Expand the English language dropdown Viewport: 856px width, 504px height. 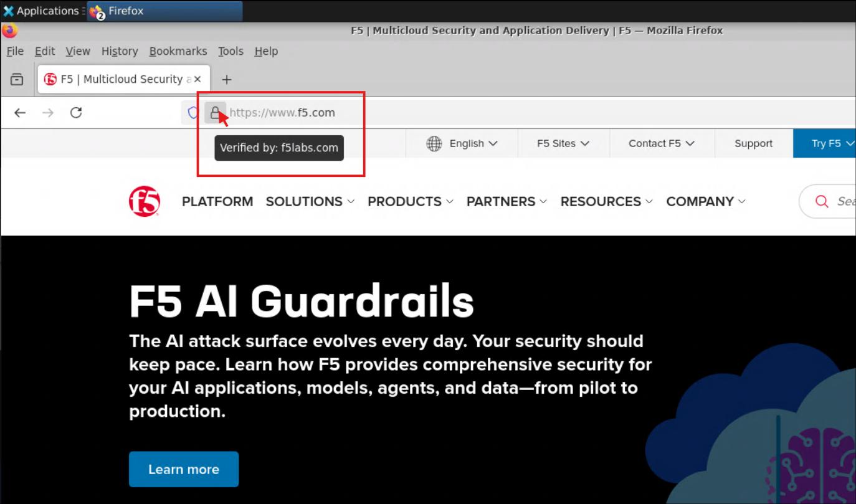click(x=462, y=143)
